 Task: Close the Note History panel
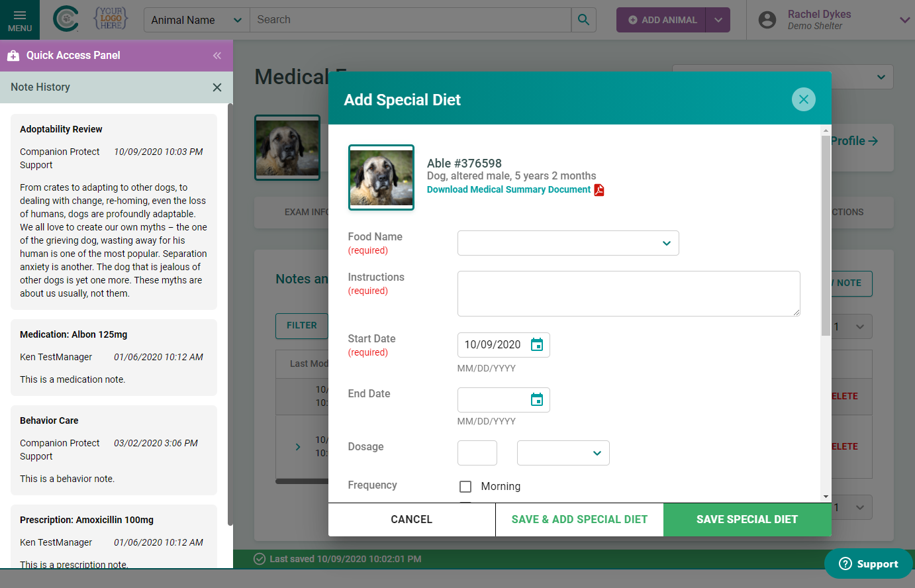pyautogui.click(x=217, y=87)
